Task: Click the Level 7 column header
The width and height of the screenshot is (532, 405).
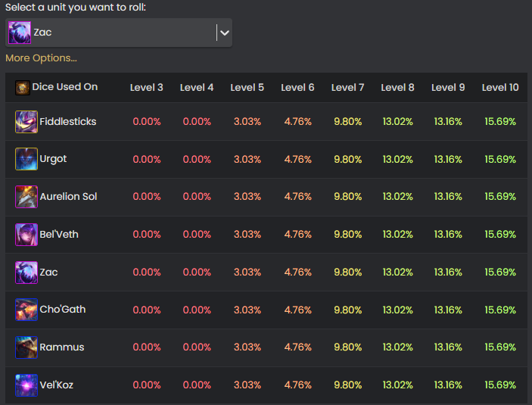Action: click(x=348, y=88)
